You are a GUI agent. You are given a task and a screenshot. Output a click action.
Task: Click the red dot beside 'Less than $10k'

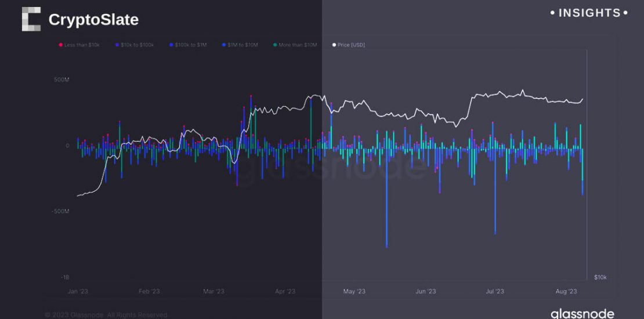(60, 45)
